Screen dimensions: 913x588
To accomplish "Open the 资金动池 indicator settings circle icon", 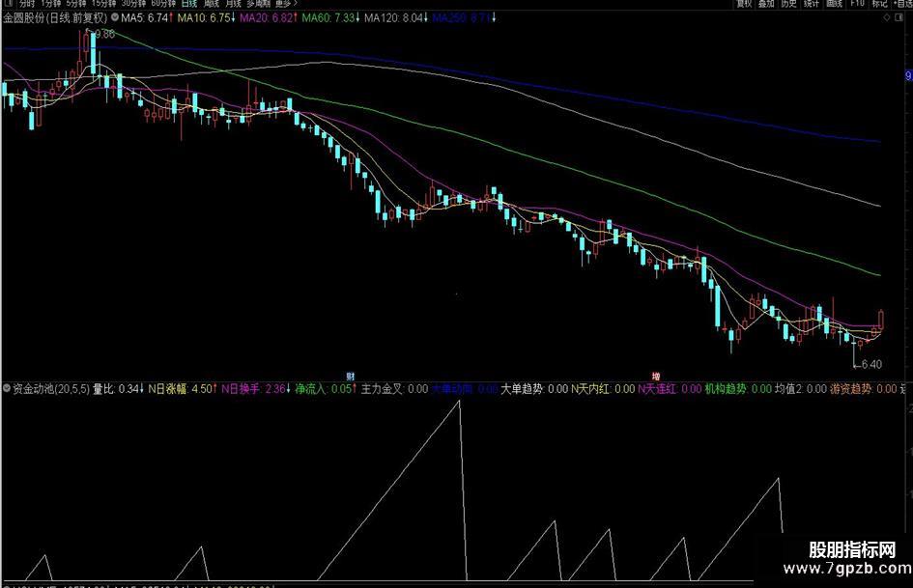I will pyautogui.click(x=7, y=388).
